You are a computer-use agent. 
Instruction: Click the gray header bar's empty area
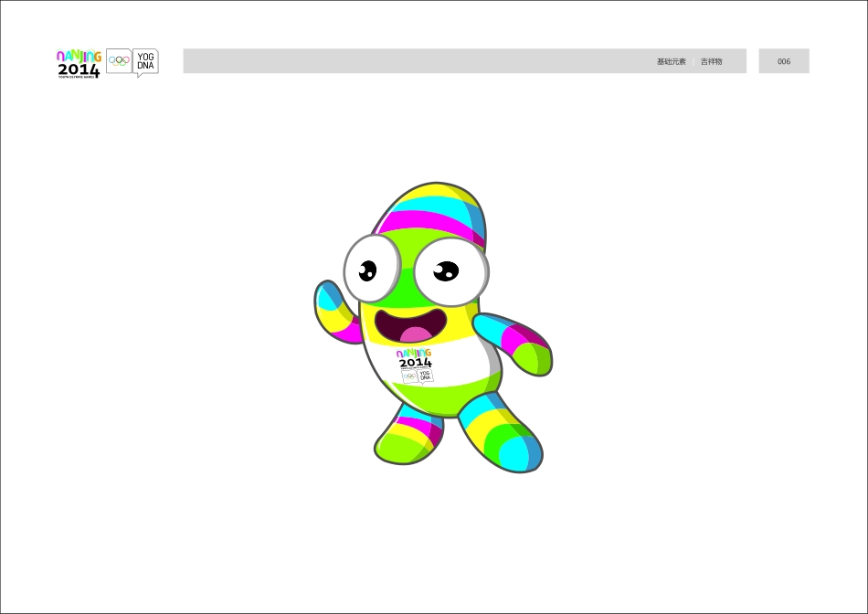[411, 61]
